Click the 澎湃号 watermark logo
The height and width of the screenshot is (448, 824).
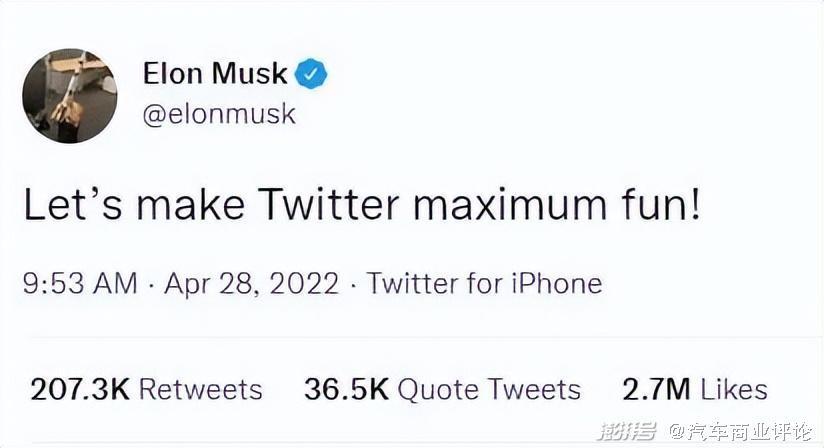point(627,432)
